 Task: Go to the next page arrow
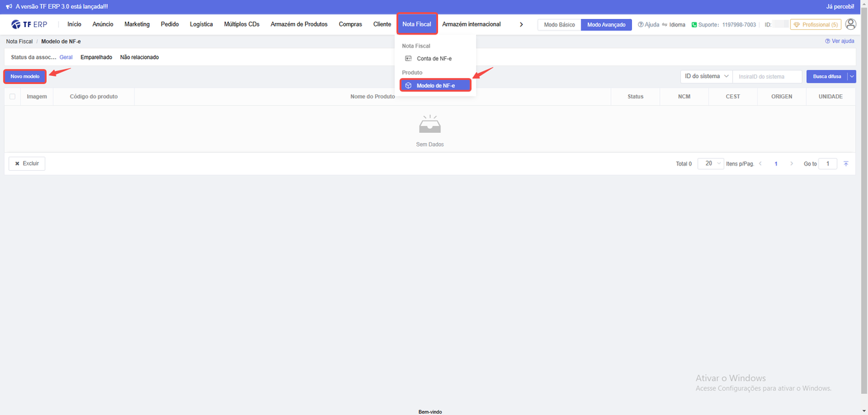click(791, 163)
